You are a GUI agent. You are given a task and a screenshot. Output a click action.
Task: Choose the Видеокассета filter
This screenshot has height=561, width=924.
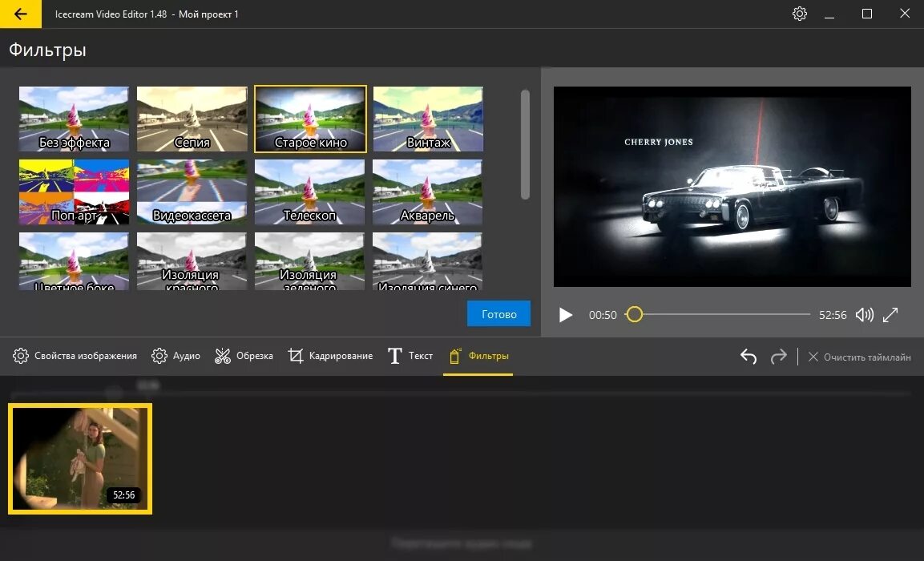click(192, 192)
